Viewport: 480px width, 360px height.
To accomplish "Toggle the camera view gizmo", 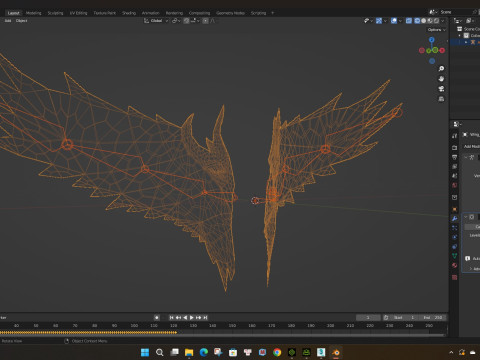I will (441, 89).
